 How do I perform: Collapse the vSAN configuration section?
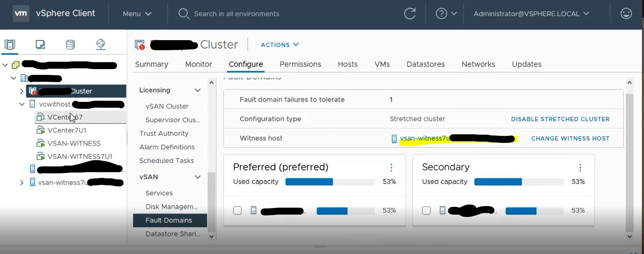(x=198, y=177)
